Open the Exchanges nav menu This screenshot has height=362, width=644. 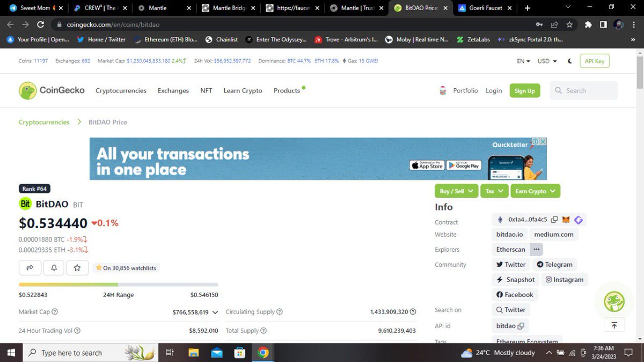point(173,91)
